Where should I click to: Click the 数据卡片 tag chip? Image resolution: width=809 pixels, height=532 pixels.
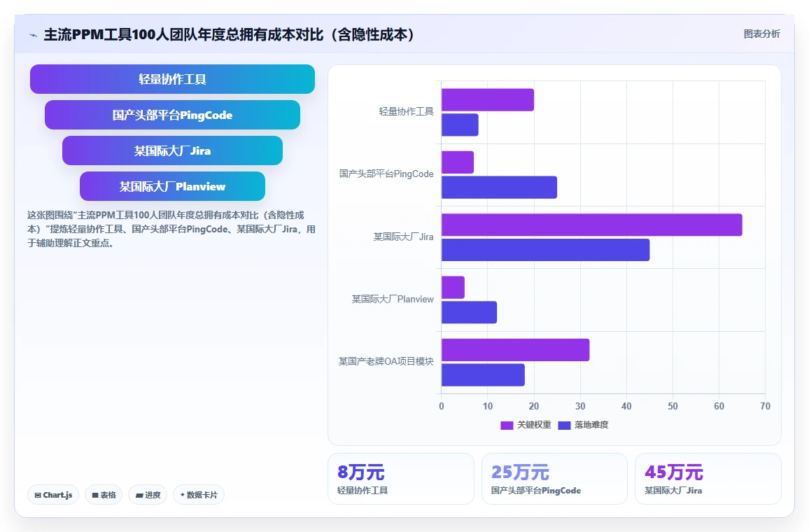pos(199,495)
